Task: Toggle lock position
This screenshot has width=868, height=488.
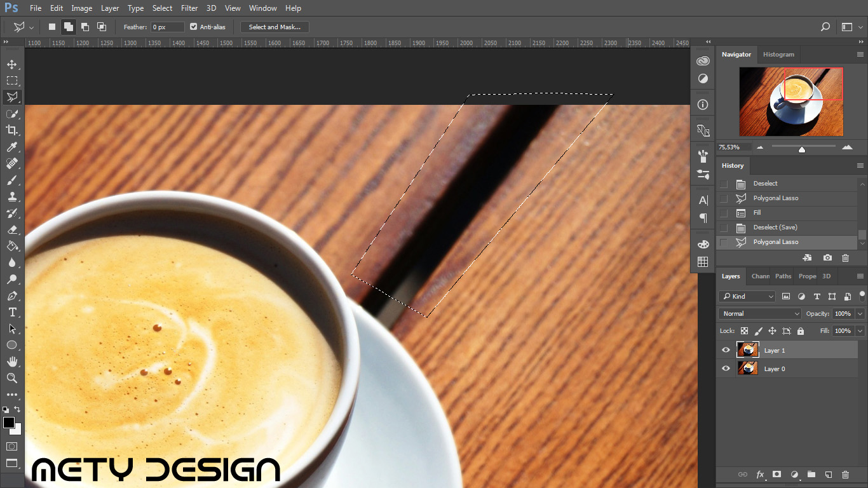Action: tap(772, 331)
